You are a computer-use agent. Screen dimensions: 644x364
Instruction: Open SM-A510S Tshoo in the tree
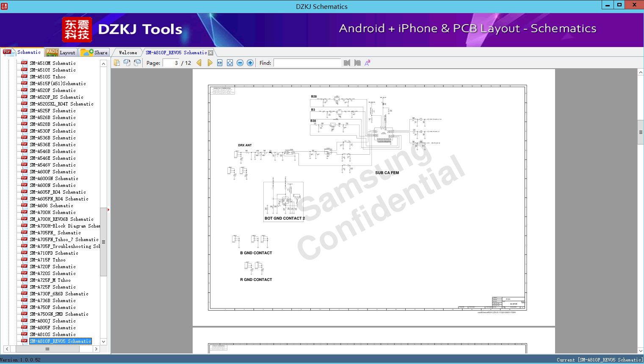47,77
